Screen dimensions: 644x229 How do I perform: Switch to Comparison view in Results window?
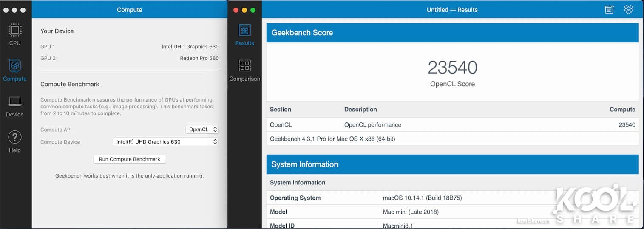(x=245, y=70)
